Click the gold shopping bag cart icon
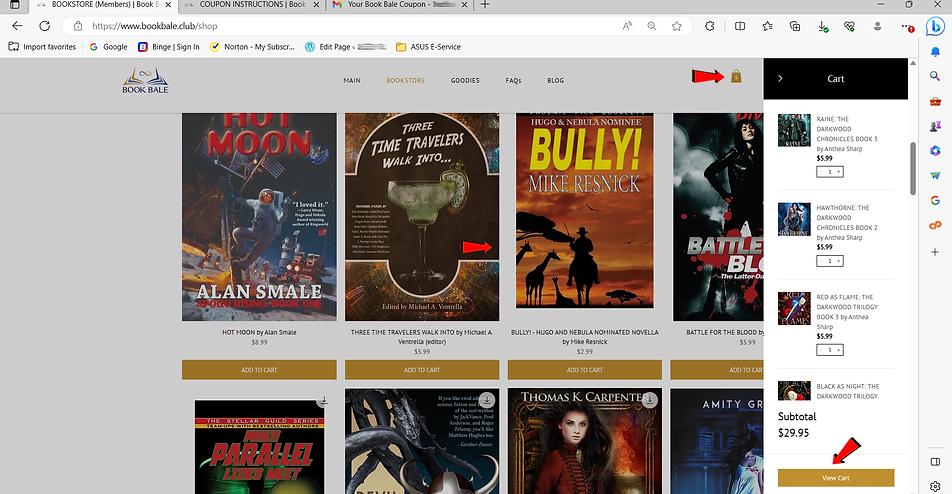The height and width of the screenshot is (494, 952). (x=736, y=76)
